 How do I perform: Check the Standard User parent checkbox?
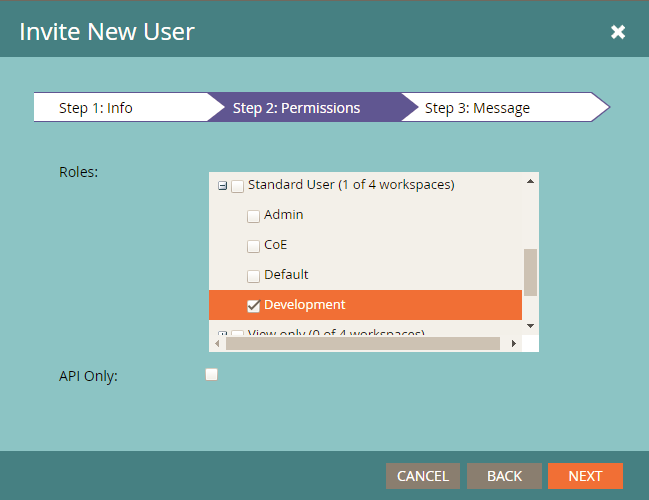pyautogui.click(x=238, y=186)
